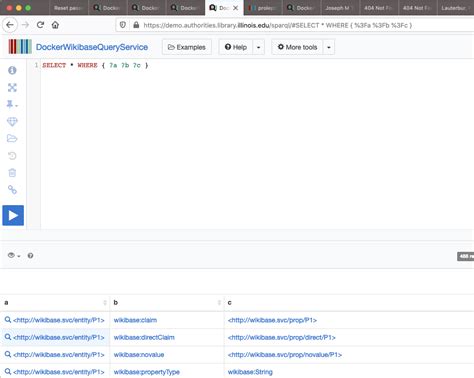Click the browser home icon

point(55,25)
